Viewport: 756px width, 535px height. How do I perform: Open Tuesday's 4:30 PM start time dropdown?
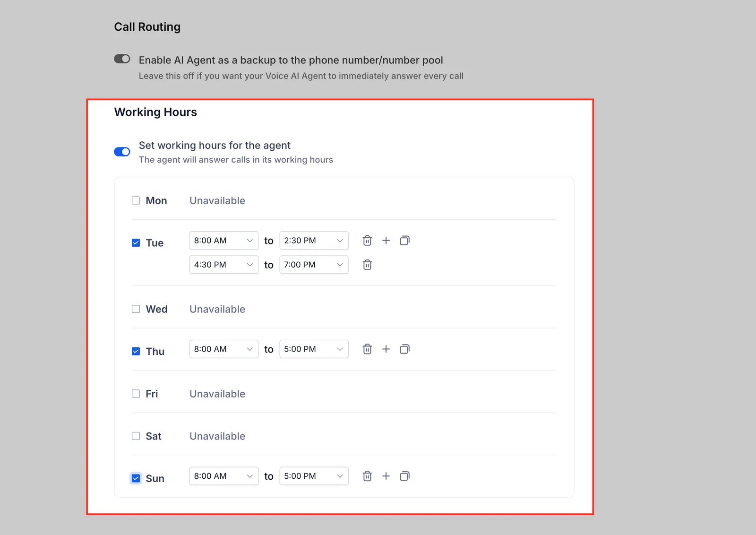224,265
